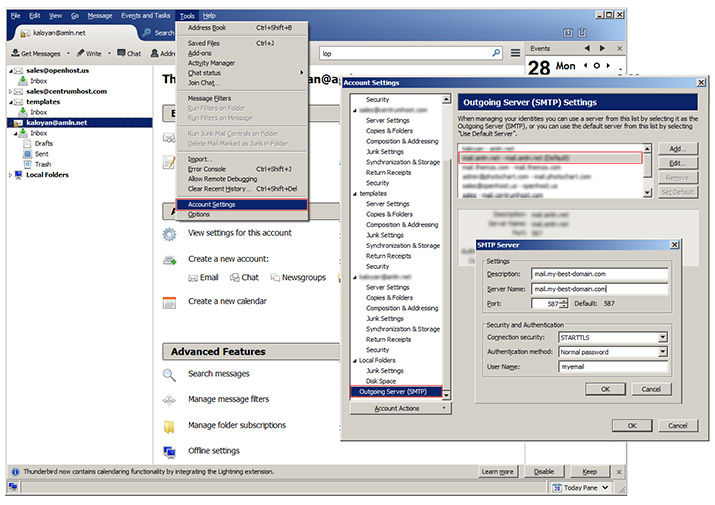This screenshot has height=505, width=715.
Task: Close the SMTP Server dialog
Action: [x=674, y=245]
